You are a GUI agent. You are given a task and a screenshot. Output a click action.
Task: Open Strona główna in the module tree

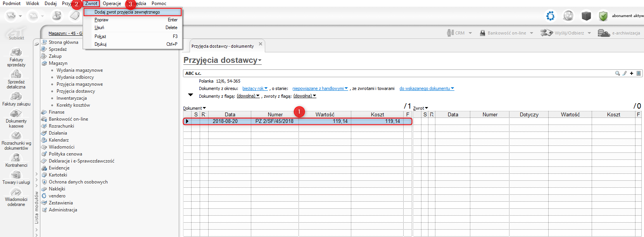pyautogui.click(x=64, y=42)
